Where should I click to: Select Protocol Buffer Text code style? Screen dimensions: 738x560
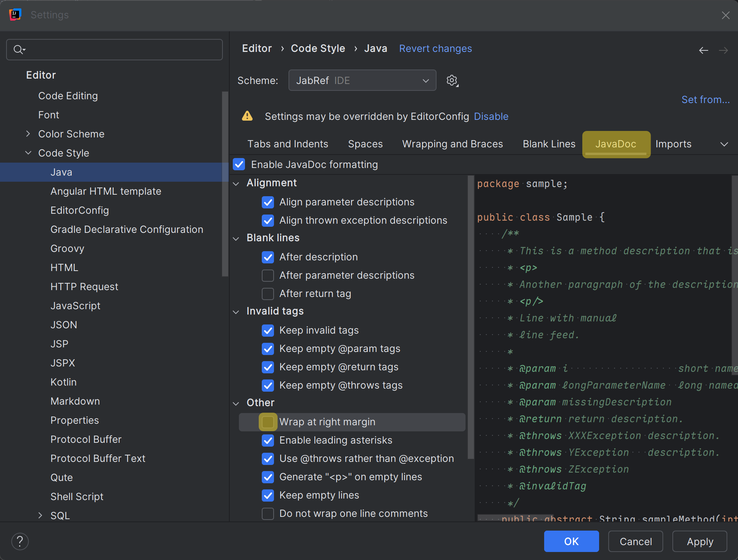point(98,458)
